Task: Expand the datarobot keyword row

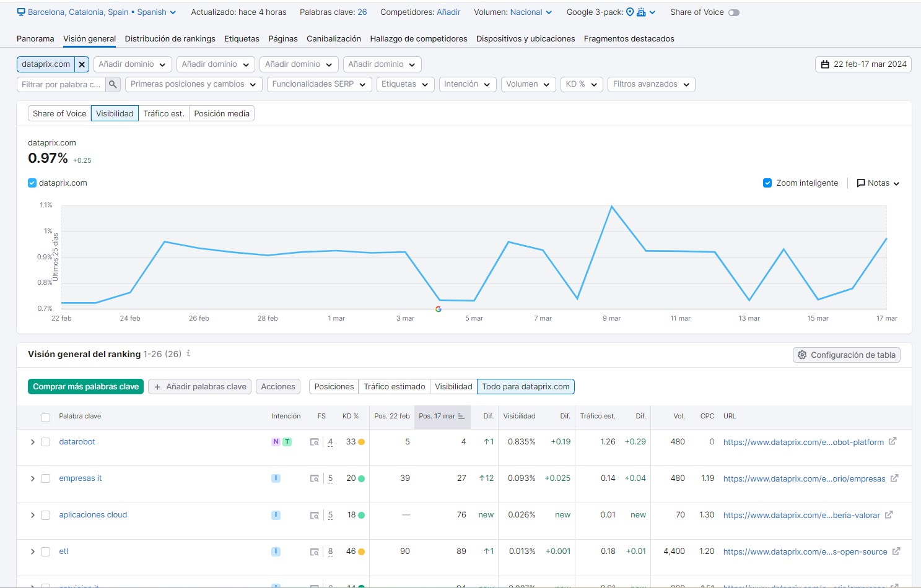Action: tap(33, 442)
